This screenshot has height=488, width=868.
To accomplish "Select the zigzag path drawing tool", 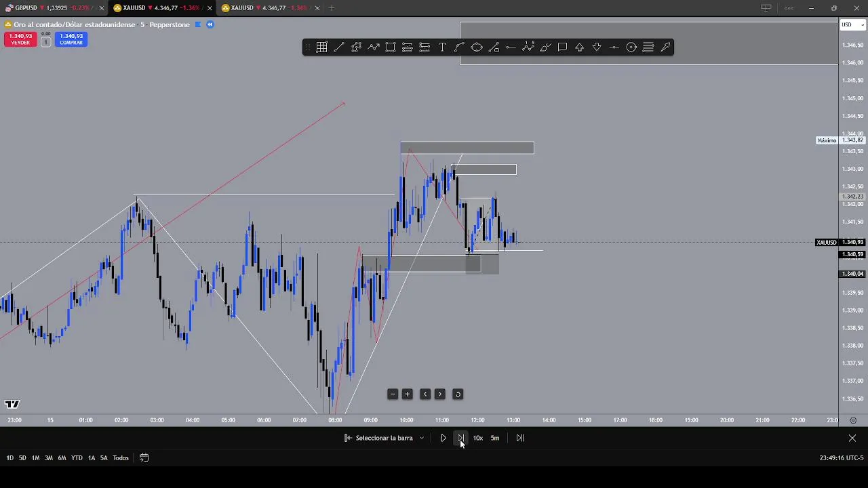I will coord(374,47).
